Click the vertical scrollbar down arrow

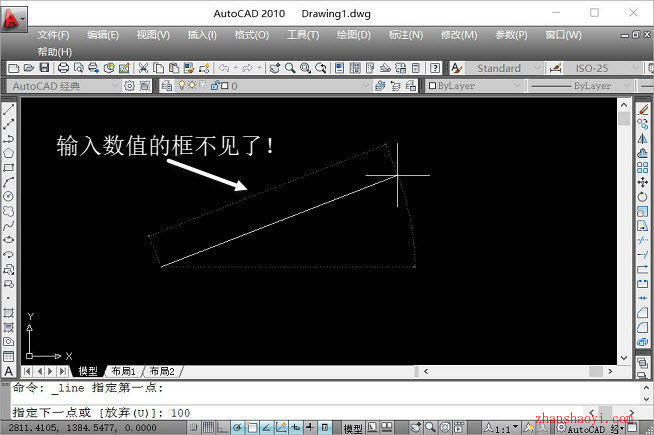(x=624, y=358)
